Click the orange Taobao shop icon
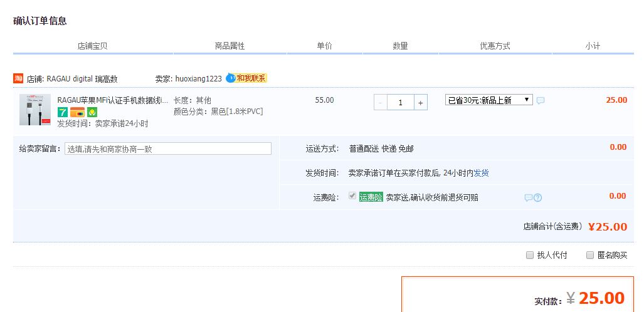 click(18, 78)
